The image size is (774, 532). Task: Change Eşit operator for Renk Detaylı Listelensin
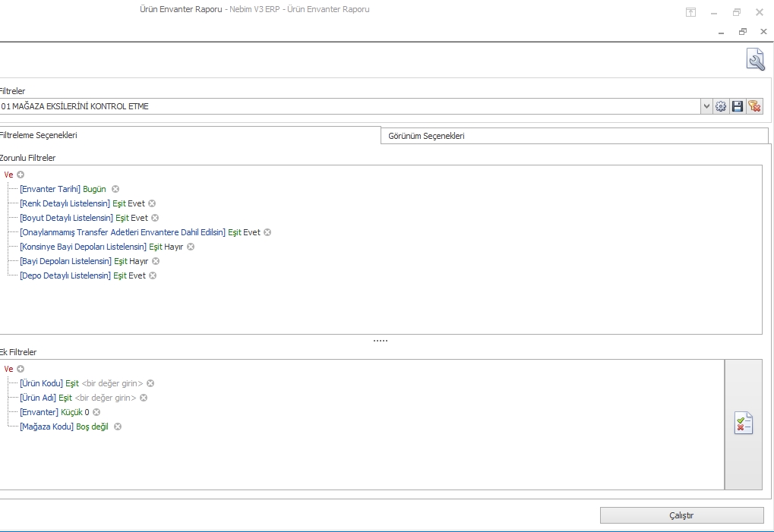(x=119, y=203)
